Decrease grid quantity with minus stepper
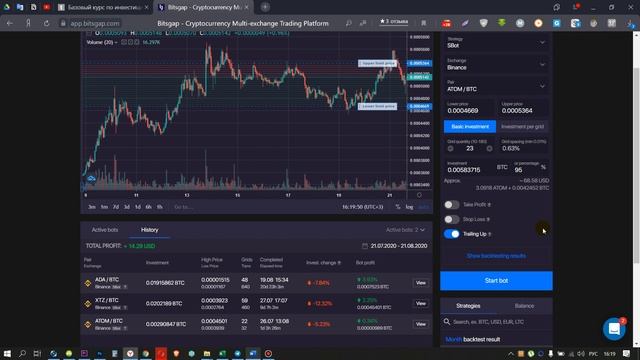 coord(451,149)
